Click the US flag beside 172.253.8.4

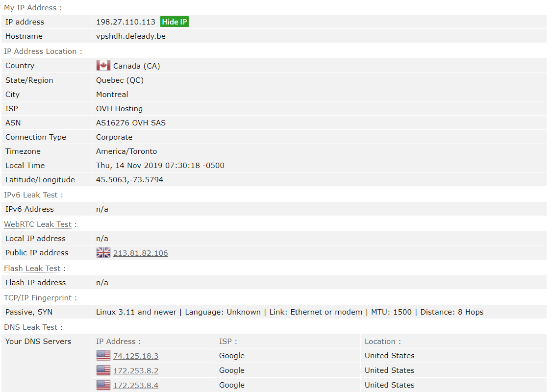[103, 385]
